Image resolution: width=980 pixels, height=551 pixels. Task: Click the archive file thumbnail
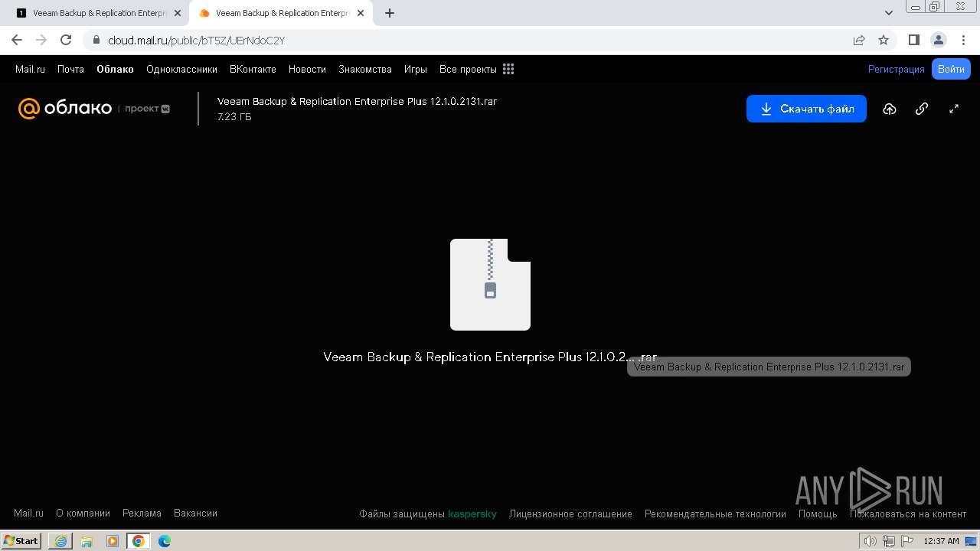[x=490, y=285]
